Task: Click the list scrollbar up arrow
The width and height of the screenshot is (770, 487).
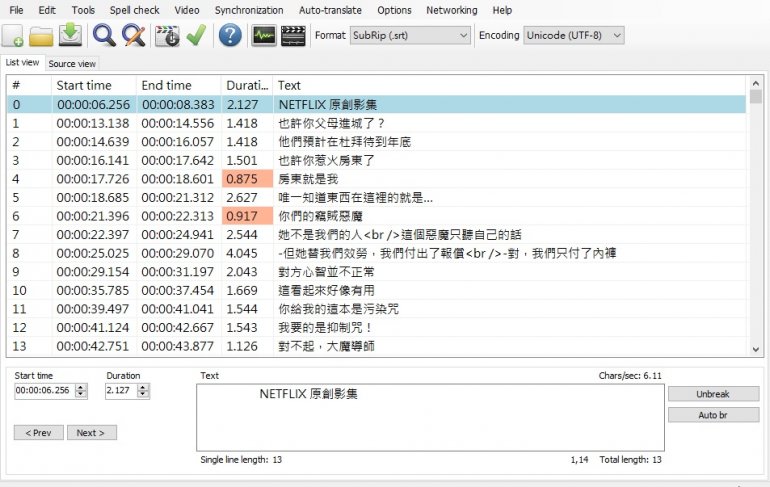Action: 756,83
